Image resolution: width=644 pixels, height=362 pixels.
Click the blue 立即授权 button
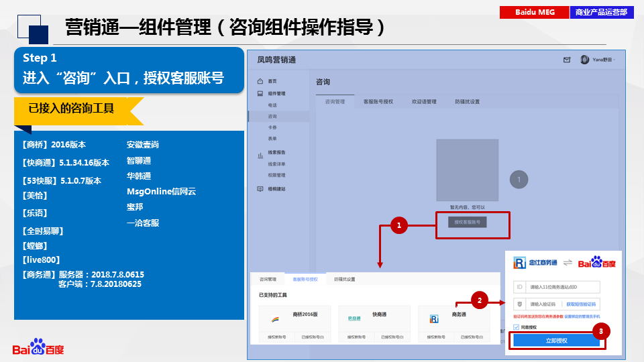click(x=557, y=341)
